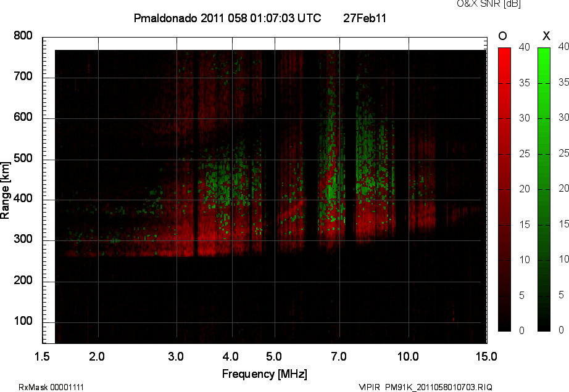Click the frequency tick label "10.0"

(x=409, y=356)
